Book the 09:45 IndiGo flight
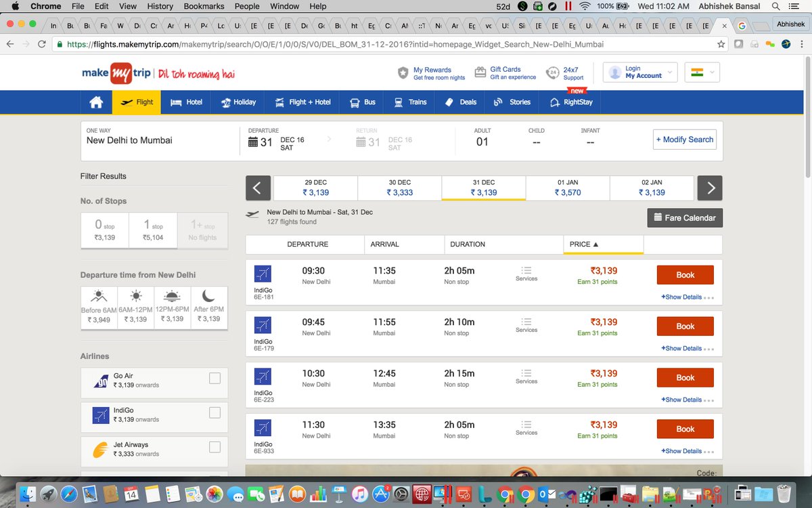Screen dimensions: 812x508 [685, 326]
